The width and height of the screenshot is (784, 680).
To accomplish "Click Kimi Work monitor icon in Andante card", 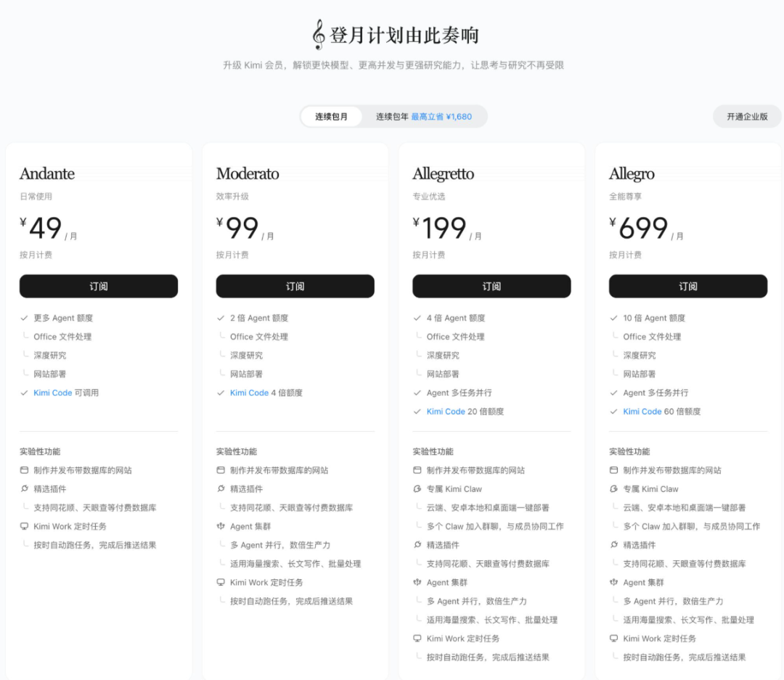I will point(24,526).
